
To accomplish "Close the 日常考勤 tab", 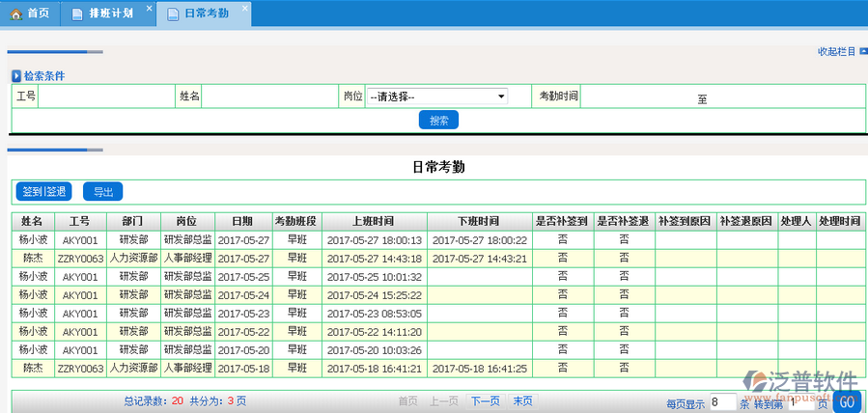I will [243, 9].
